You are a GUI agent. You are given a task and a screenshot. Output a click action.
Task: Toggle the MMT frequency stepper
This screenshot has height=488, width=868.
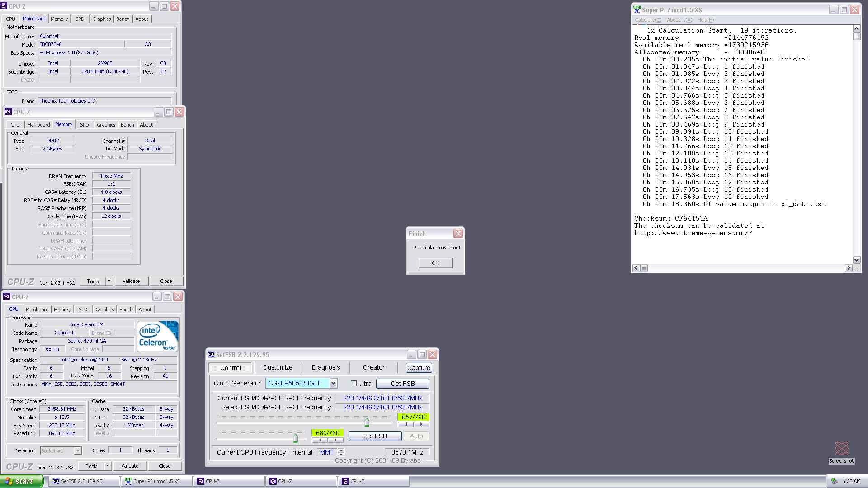pos(341,452)
